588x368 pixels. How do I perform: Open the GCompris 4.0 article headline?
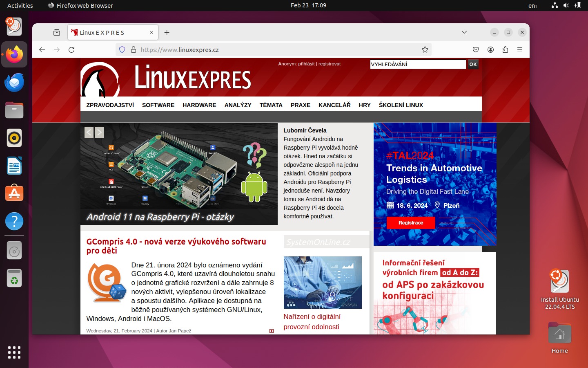tap(176, 246)
